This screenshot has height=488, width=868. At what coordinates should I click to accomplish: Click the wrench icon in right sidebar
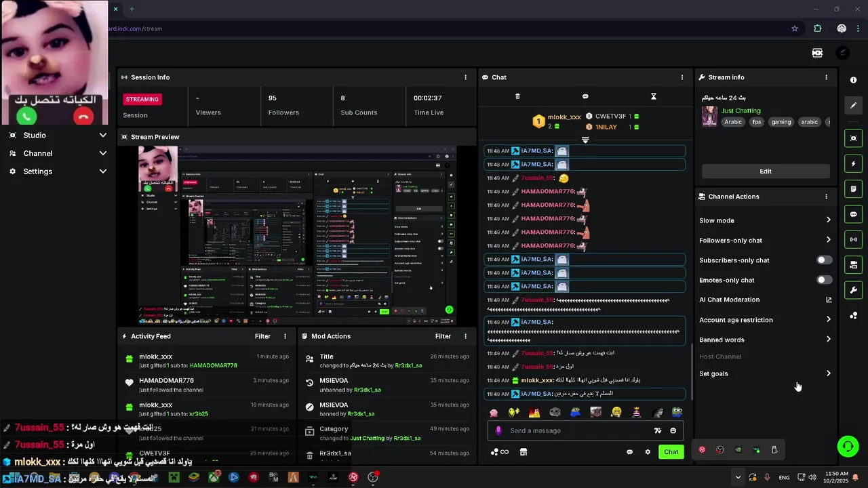point(853,290)
